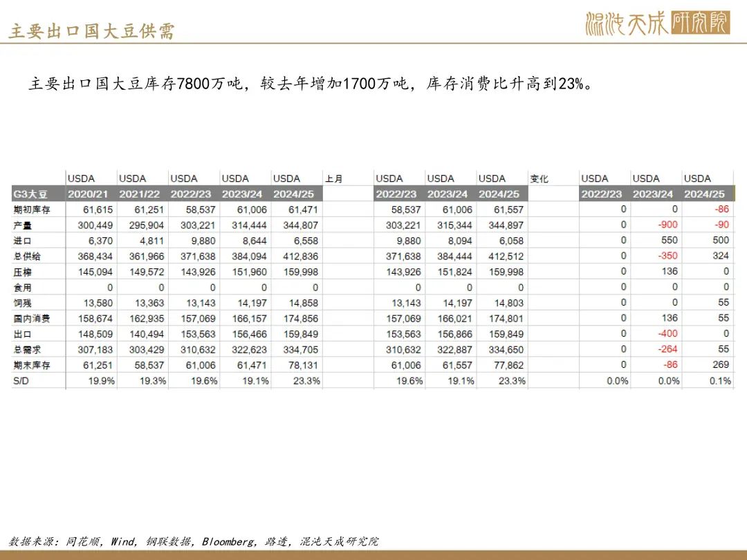Click import change value 550
Screen dimensions: 747x560
click(670, 240)
